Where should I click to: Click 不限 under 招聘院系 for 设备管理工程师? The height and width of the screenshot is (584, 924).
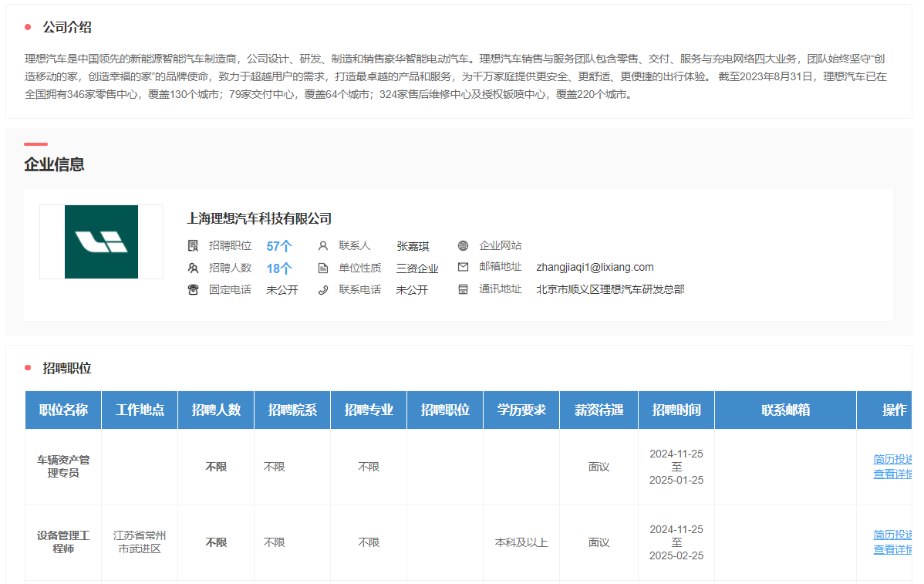click(x=274, y=542)
